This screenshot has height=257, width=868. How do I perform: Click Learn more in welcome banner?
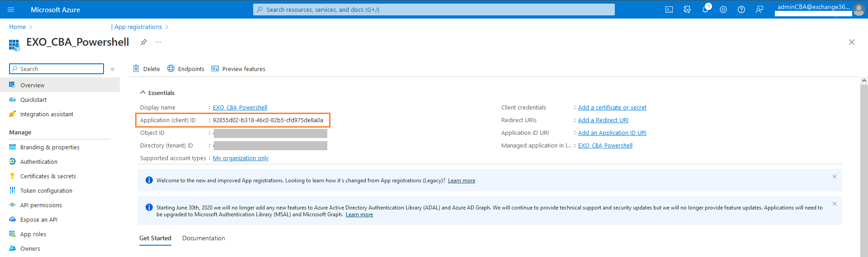click(462, 181)
